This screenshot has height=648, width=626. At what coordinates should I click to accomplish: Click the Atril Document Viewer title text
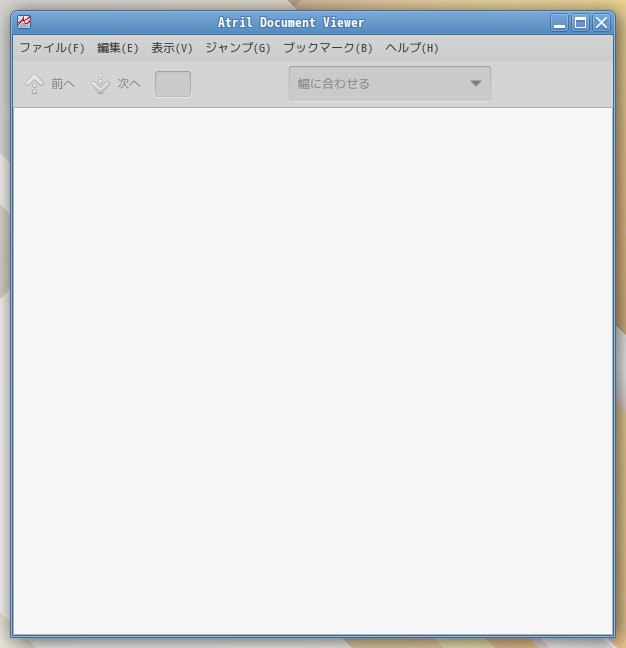point(291,22)
